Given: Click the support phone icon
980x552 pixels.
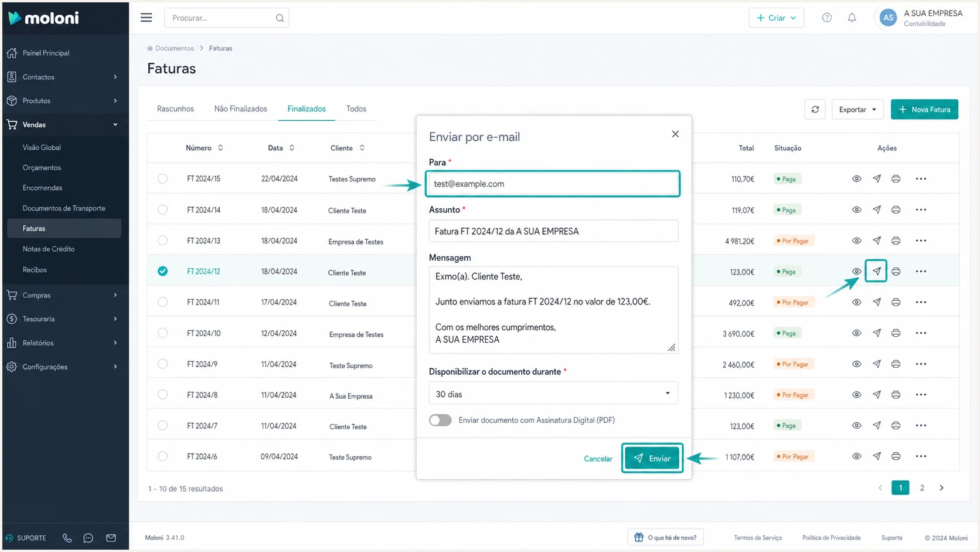Looking at the screenshot, I should tap(67, 538).
